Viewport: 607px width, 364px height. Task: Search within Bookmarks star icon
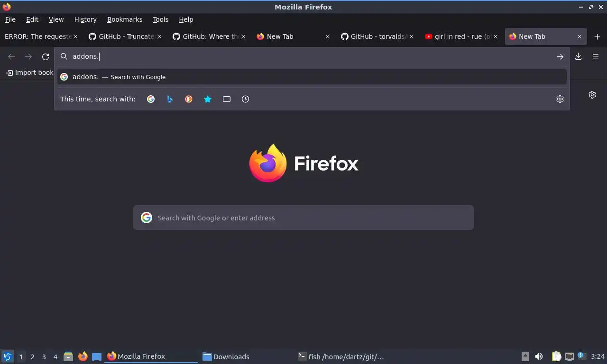pos(208,99)
